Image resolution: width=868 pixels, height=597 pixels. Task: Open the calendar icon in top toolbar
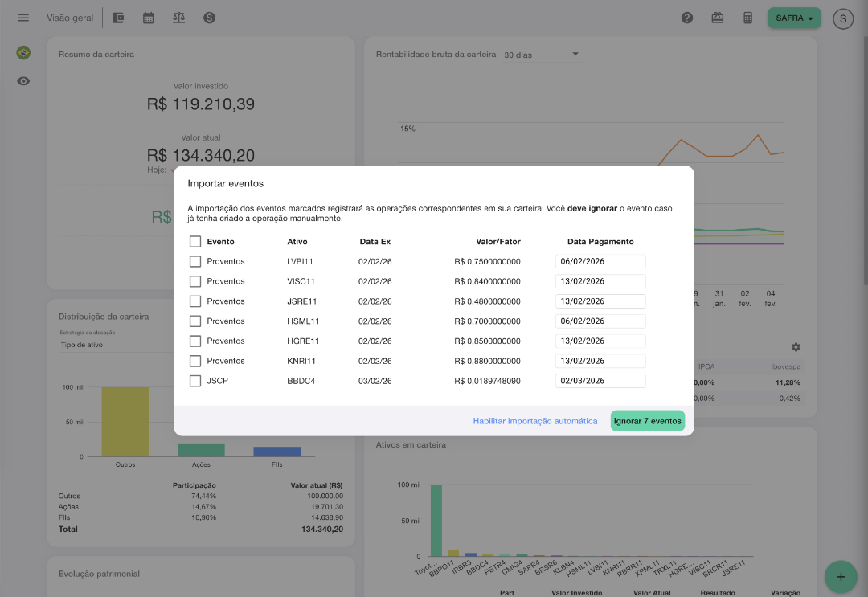(149, 18)
